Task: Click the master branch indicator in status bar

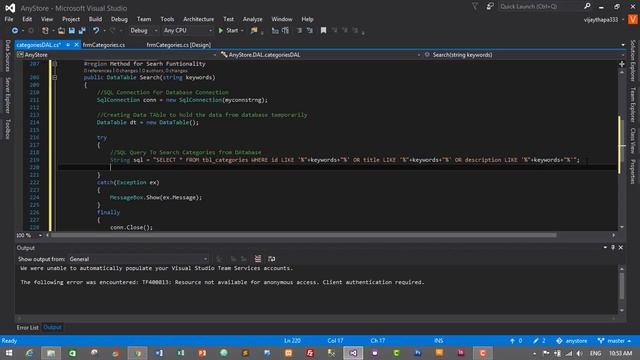Action: (615, 341)
